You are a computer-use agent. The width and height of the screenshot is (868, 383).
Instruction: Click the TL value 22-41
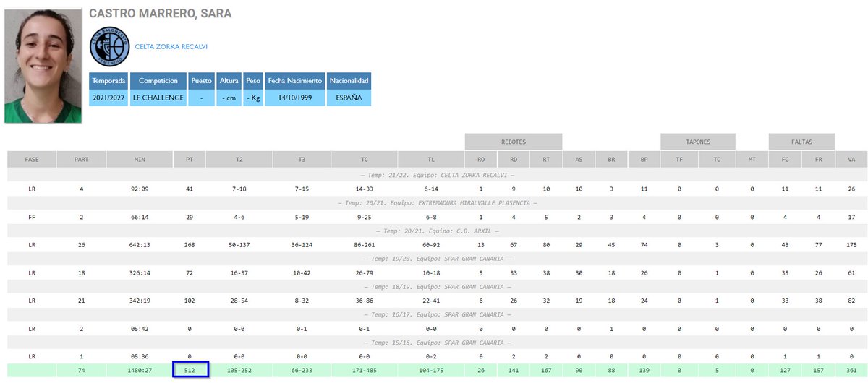tap(430, 301)
